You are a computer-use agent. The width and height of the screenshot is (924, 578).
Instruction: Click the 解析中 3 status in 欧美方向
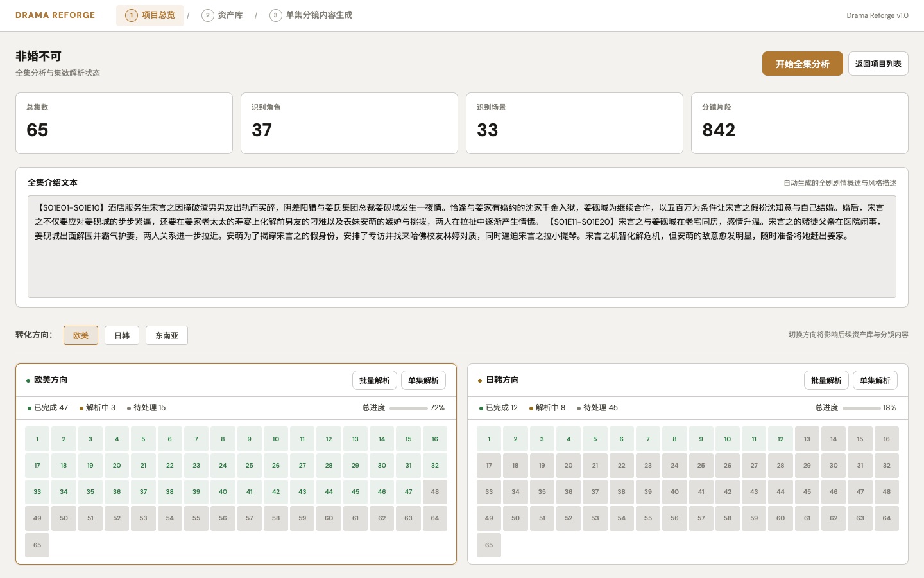(x=98, y=408)
